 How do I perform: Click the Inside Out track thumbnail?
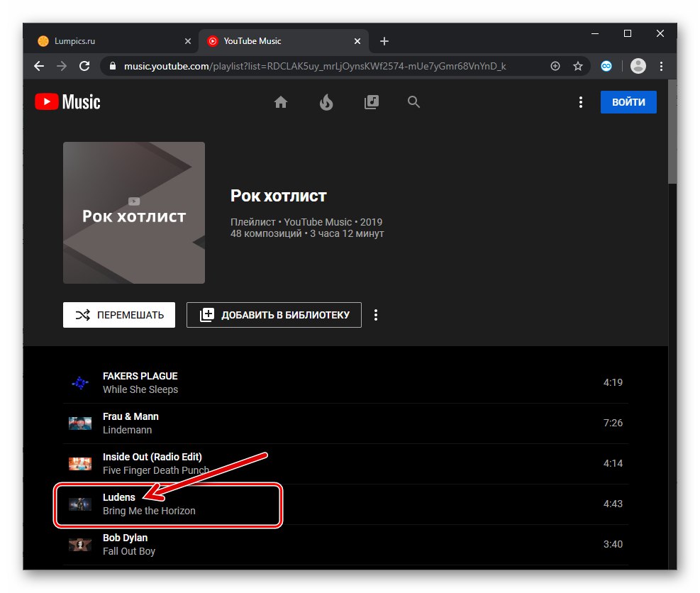point(80,463)
